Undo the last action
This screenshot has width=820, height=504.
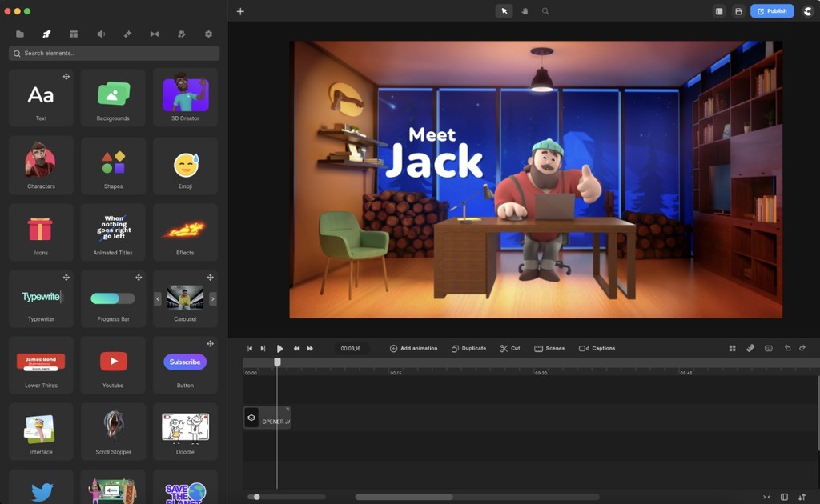point(787,349)
